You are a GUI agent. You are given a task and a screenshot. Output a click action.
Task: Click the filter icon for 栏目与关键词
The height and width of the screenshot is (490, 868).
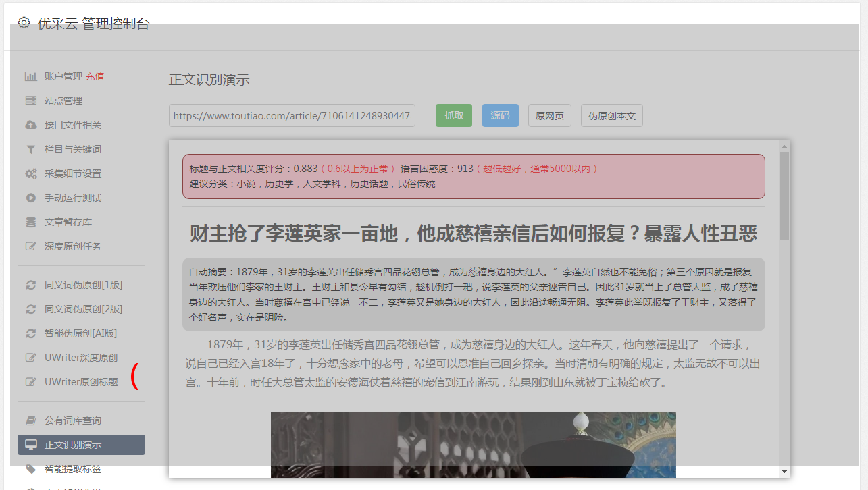tap(30, 149)
